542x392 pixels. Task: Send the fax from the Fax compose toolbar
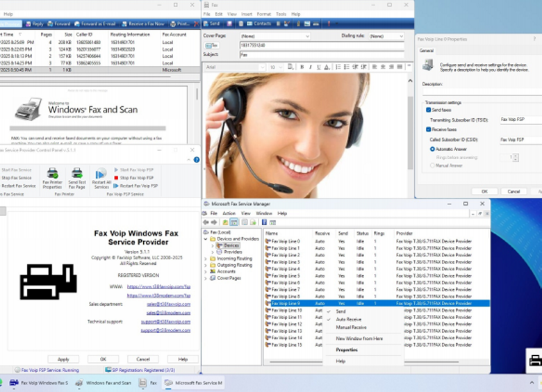point(211,24)
